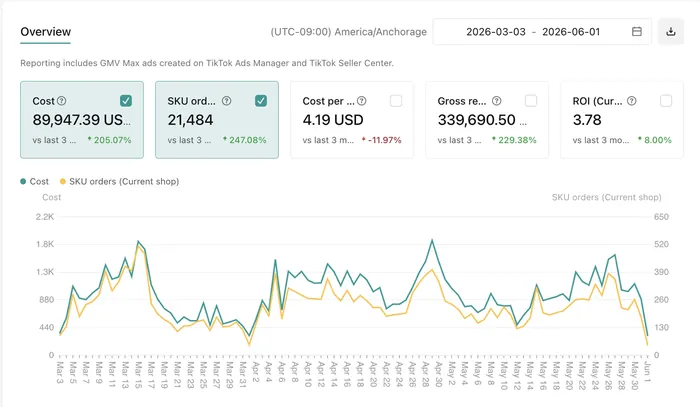Uncheck the SKU orders metric checkbox

tap(261, 101)
